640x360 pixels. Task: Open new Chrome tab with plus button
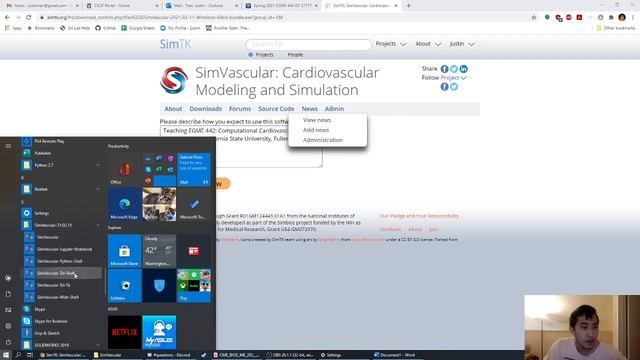point(408,6)
